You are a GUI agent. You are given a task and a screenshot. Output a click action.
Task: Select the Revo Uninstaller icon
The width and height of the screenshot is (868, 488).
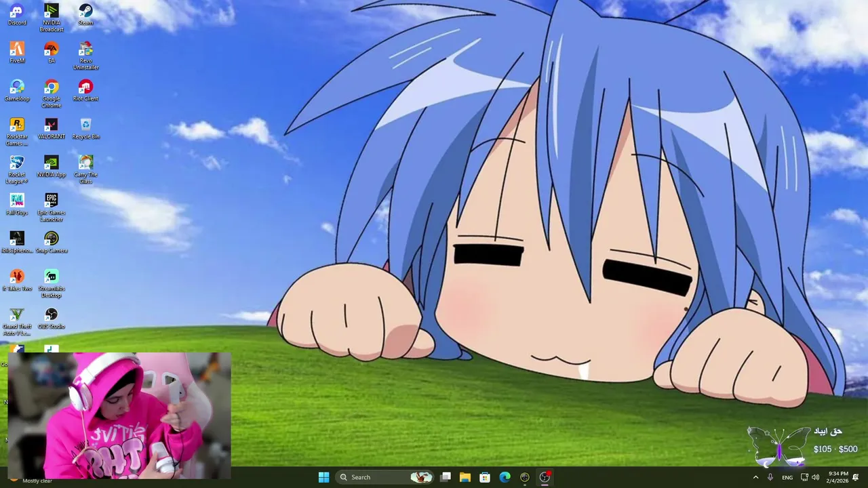tap(85, 56)
